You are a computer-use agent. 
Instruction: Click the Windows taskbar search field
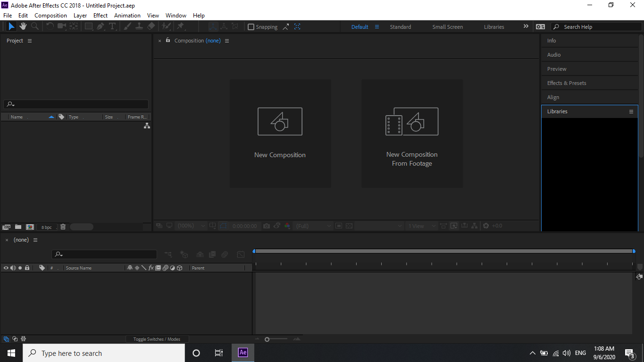[x=104, y=353]
